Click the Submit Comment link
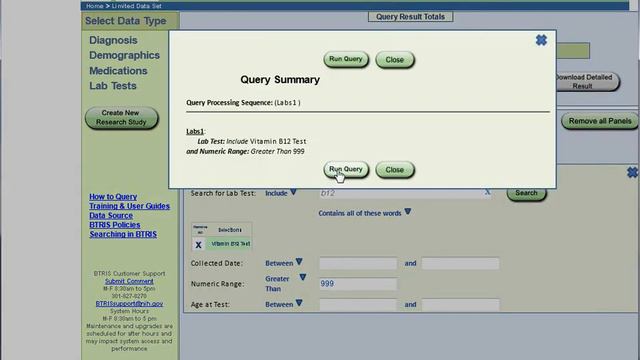 129,281
